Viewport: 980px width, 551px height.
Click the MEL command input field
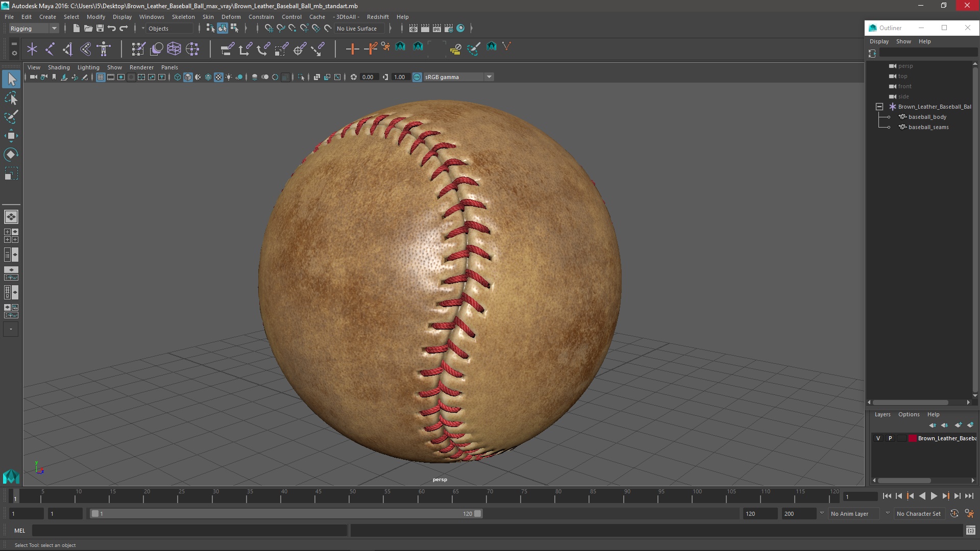pyautogui.click(x=189, y=531)
